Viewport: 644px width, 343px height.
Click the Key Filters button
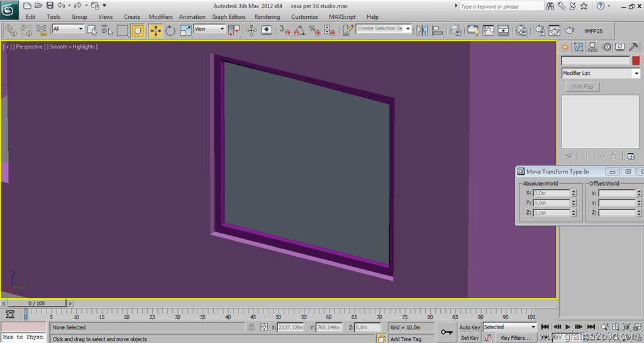tap(514, 338)
